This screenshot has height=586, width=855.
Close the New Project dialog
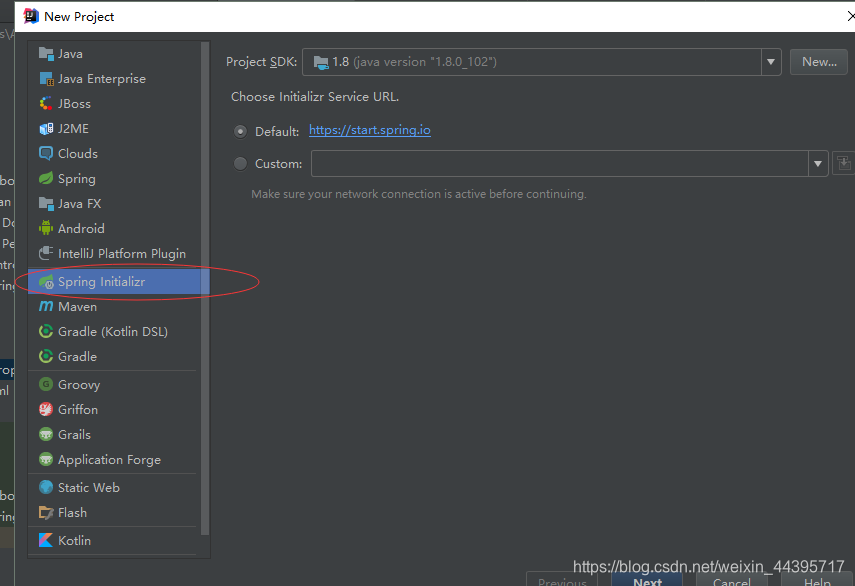point(851,16)
